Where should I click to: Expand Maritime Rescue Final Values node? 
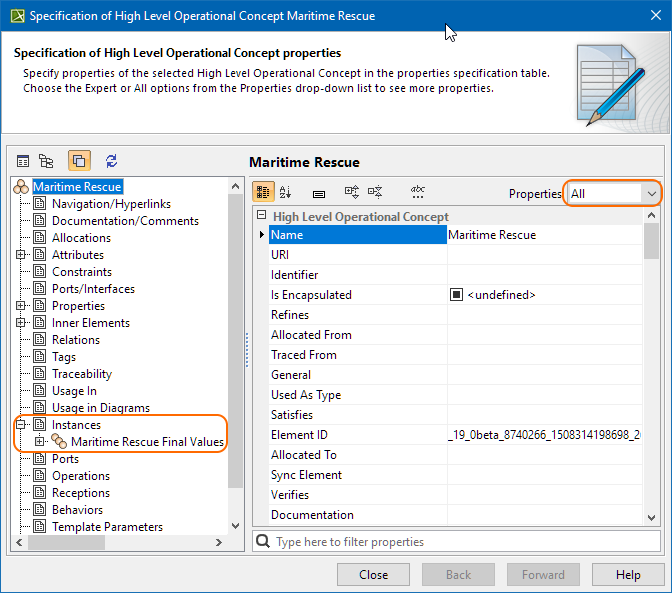point(39,441)
